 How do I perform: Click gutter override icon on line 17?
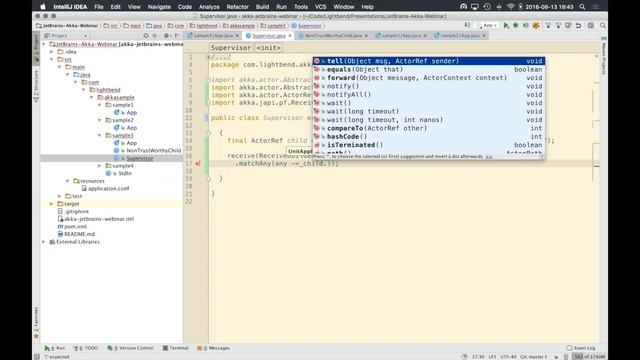pyautogui.click(x=198, y=163)
